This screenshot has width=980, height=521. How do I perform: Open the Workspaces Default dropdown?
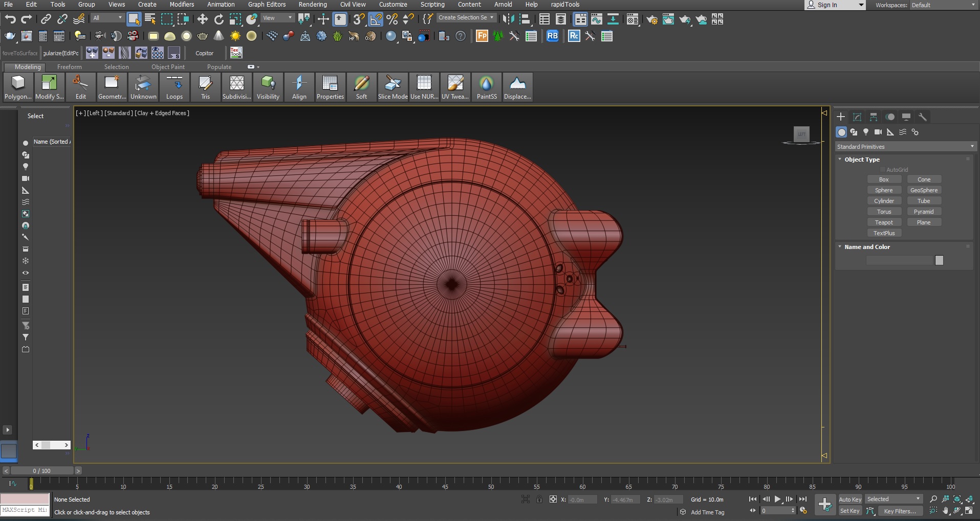point(943,5)
